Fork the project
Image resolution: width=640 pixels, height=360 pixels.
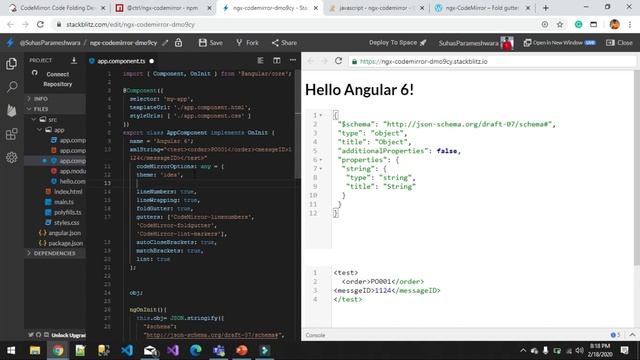pyautogui.click(x=247, y=42)
